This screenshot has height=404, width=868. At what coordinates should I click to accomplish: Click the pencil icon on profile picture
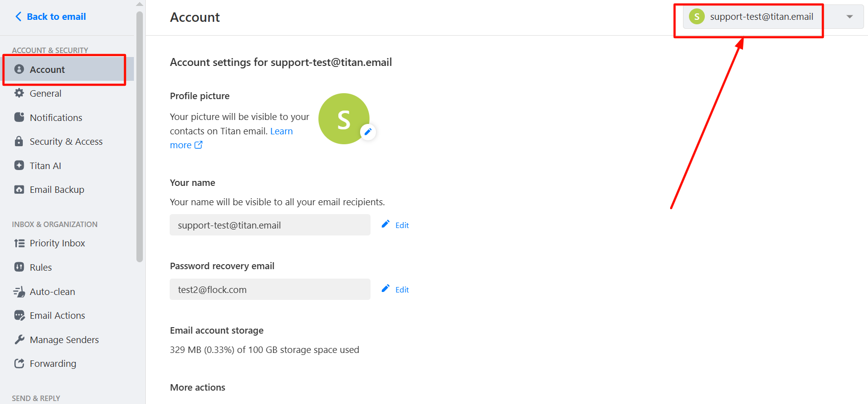coord(368,132)
